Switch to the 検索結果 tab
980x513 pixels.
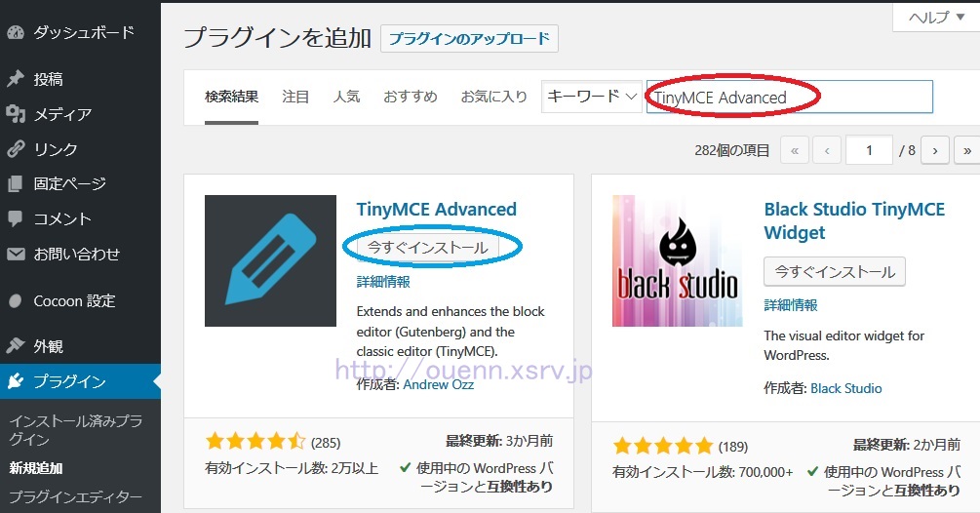[x=231, y=97]
